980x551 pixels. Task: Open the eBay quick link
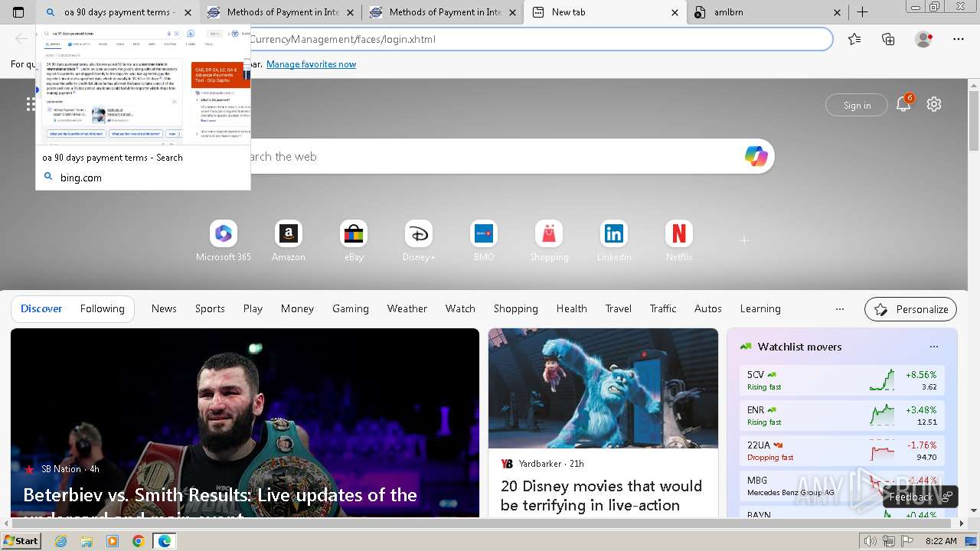(354, 241)
